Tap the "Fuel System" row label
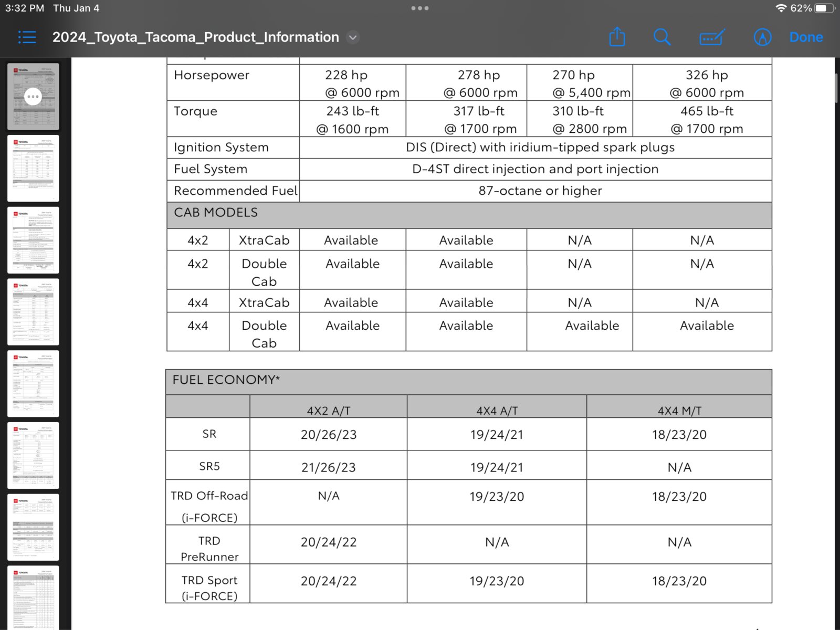This screenshot has height=630, width=840. click(x=211, y=169)
